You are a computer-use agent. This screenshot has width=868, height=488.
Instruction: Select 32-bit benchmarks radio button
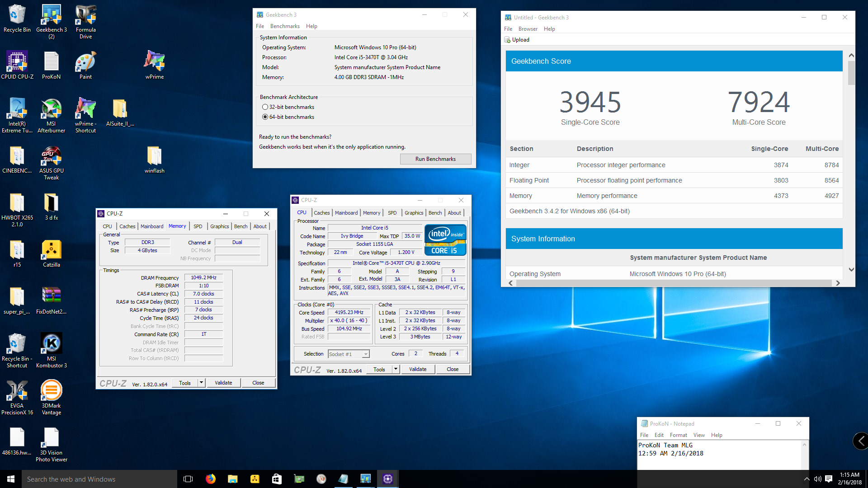click(265, 107)
